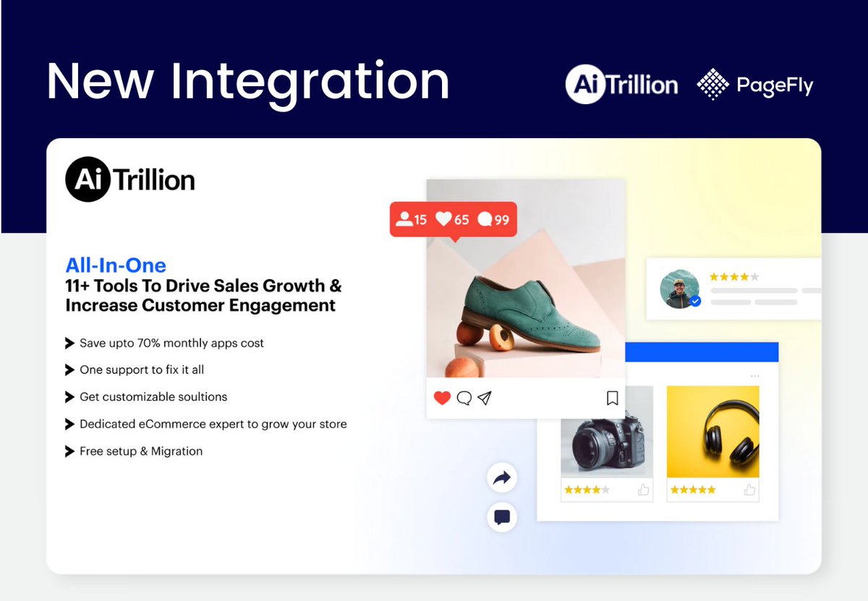The image size is (868, 601).
Task: Click the followers count 15 in the red notification bubble
Action: (412, 219)
